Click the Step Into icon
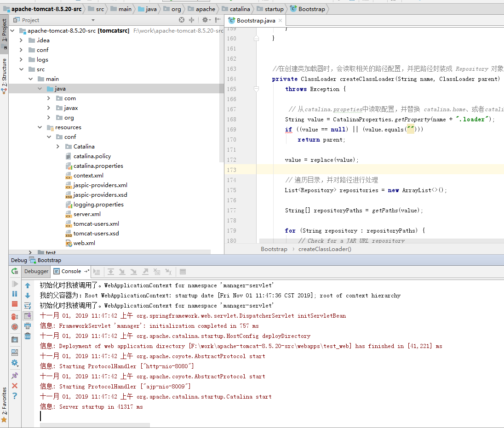The width and height of the screenshot is (504, 428). (x=122, y=272)
